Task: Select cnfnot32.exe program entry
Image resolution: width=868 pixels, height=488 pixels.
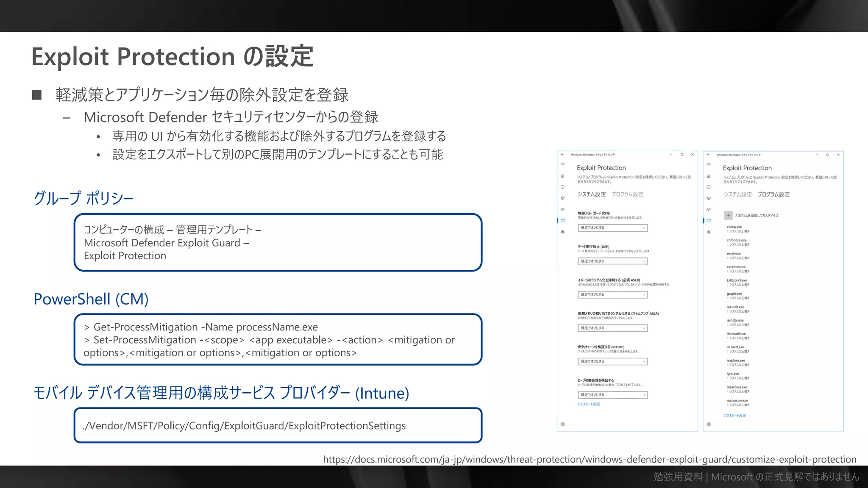Action: [738, 242]
